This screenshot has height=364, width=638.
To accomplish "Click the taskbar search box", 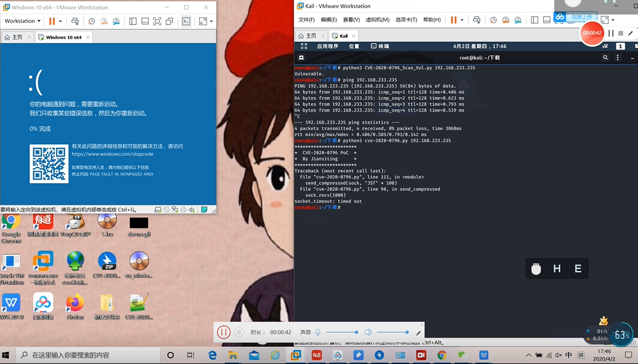I will click(x=88, y=355).
